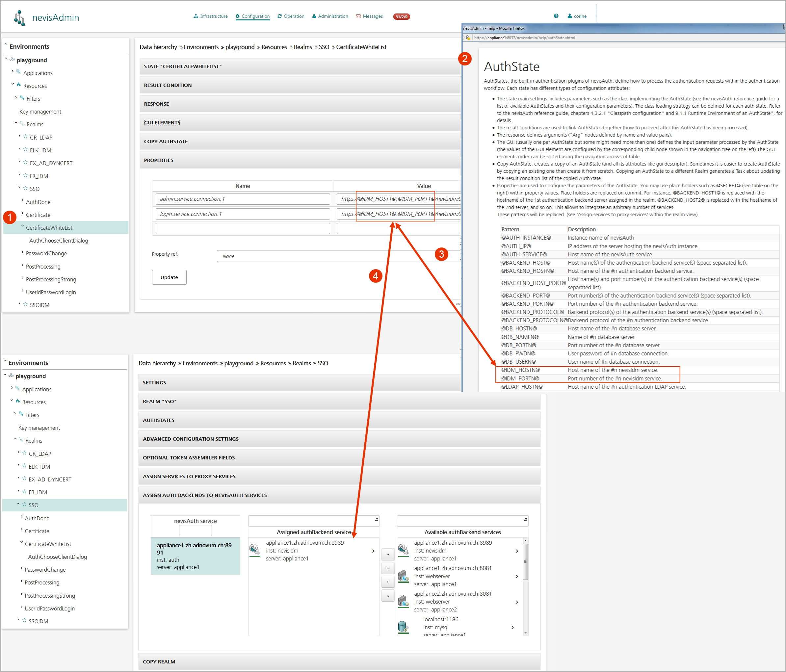The width and height of the screenshot is (786, 672).
Task: Move selected service left with single arrow button
Action: [x=388, y=582]
